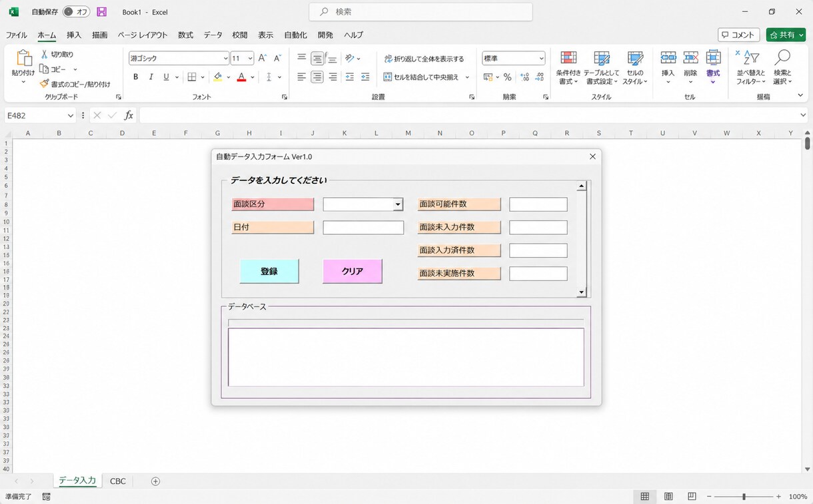Click the Delete cells (削除) icon
Screen dimensions: 813x504
[x=690, y=58]
